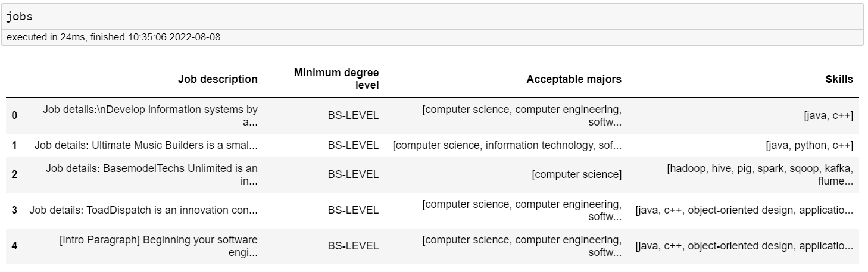Select the Minimum degree level column header
868x272 pixels.
336,79
